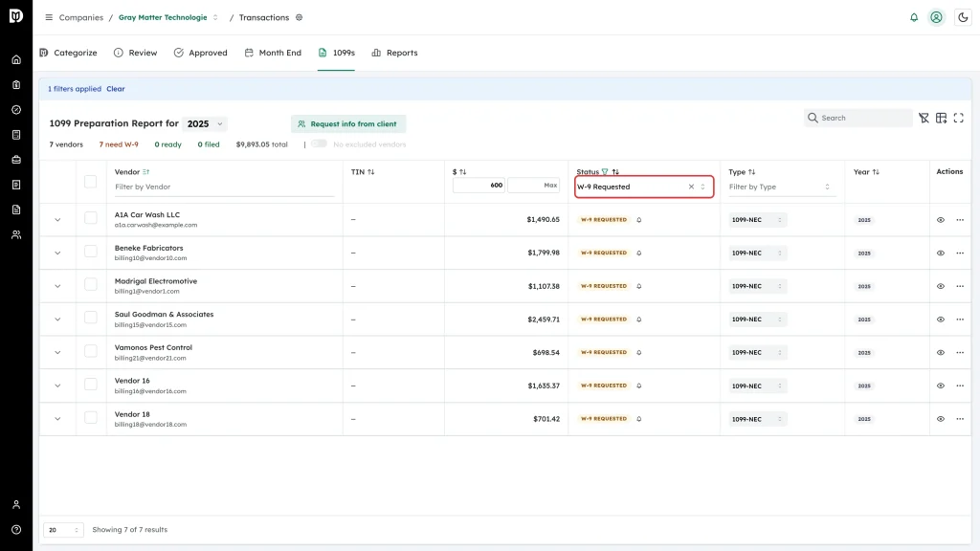Open the page size 20 dropdown
The image size is (980, 551).
point(63,530)
